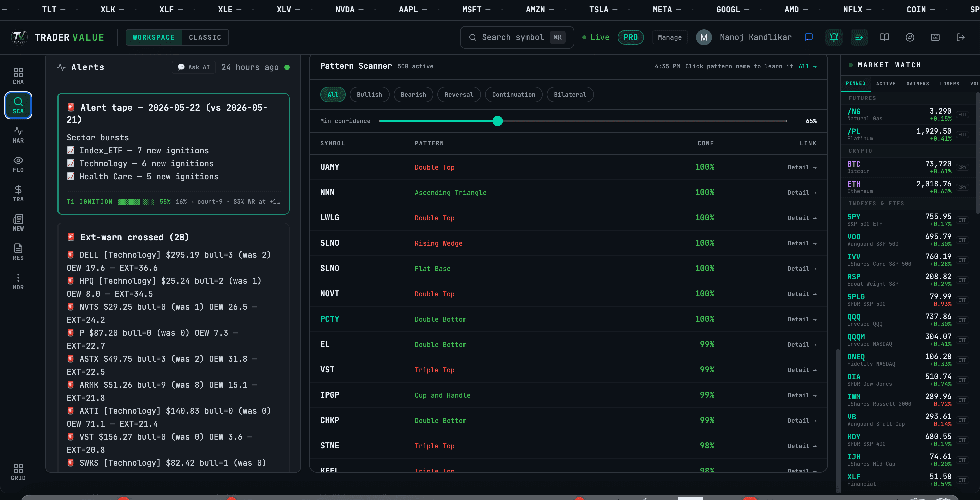Viewport: 980px width, 500px height.
Task: Open Detail link for PCTY
Action: pyautogui.click(x=802, y=319)
